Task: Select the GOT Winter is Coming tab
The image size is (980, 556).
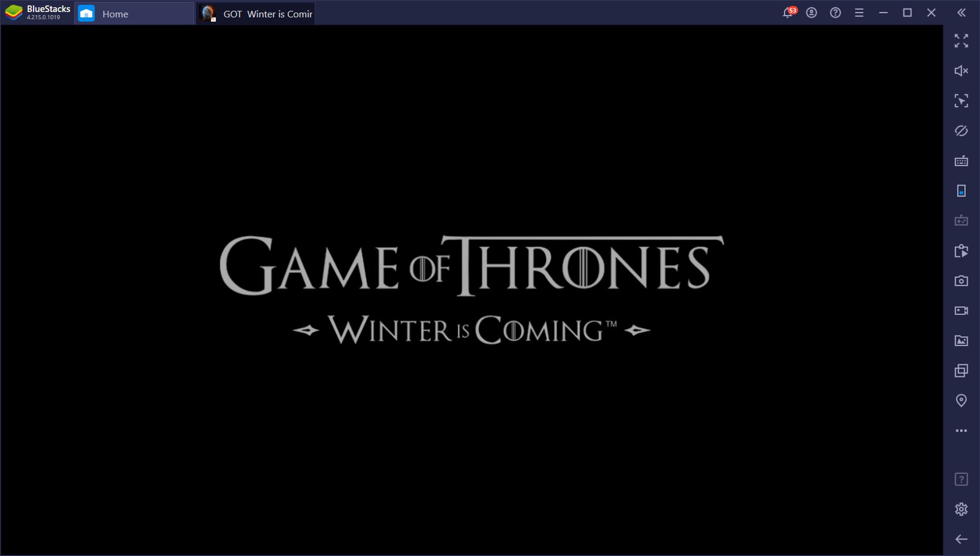Action: 256,13
